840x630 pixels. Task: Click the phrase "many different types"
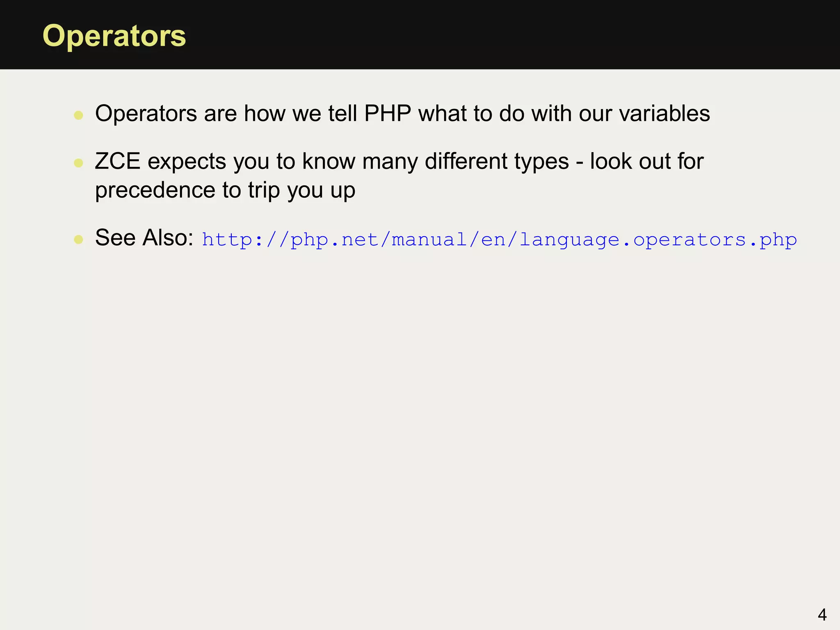pyautogui.click(x=466, y=161)
